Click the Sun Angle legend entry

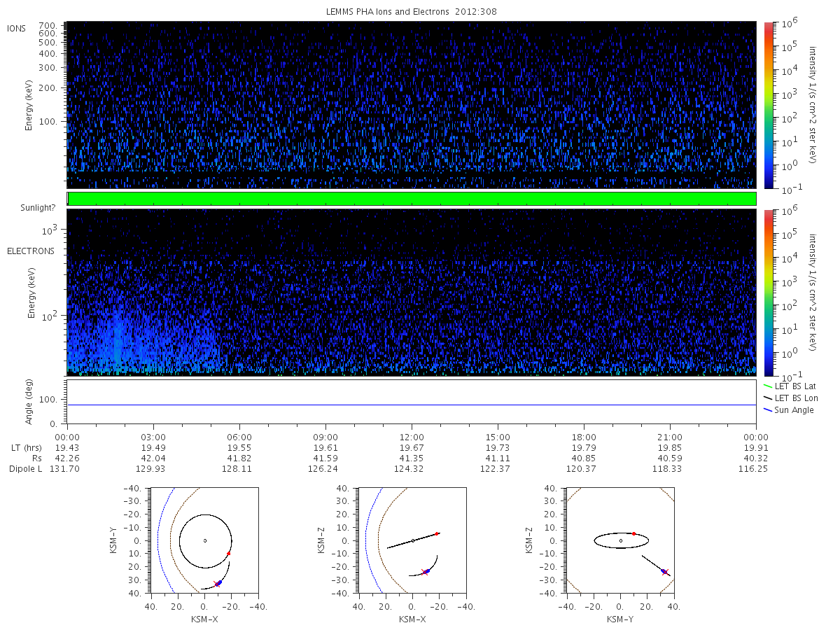[x=788, y=409]
